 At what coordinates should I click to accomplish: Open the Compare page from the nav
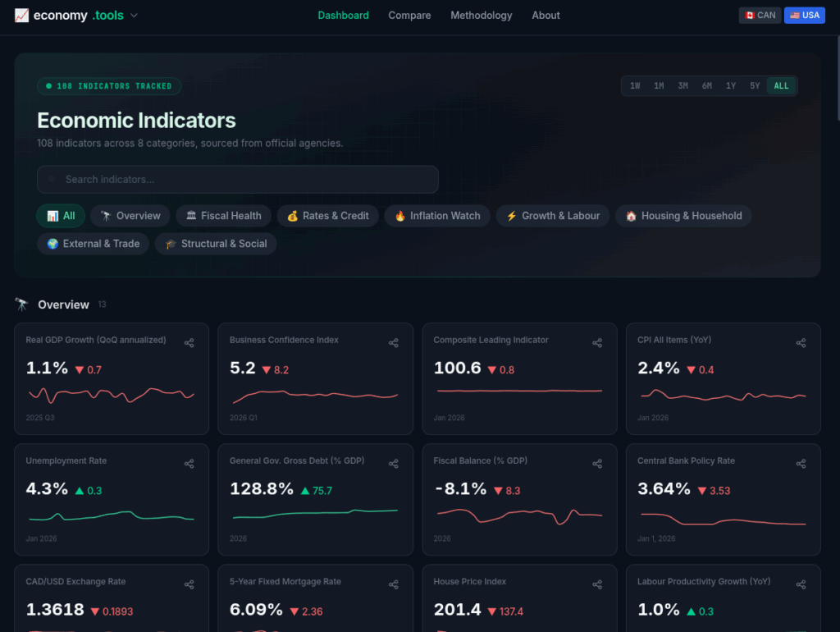[409, 16]
